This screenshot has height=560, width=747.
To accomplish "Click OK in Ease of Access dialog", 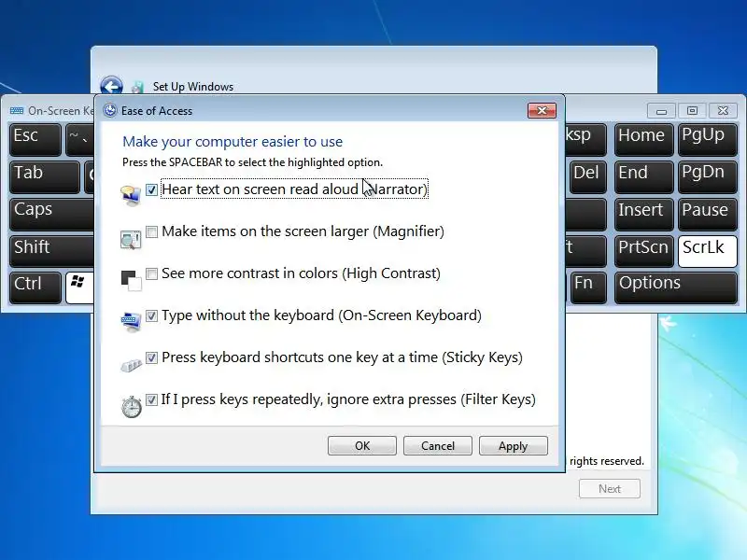I will pyautogui.click(x=362, y=446).
